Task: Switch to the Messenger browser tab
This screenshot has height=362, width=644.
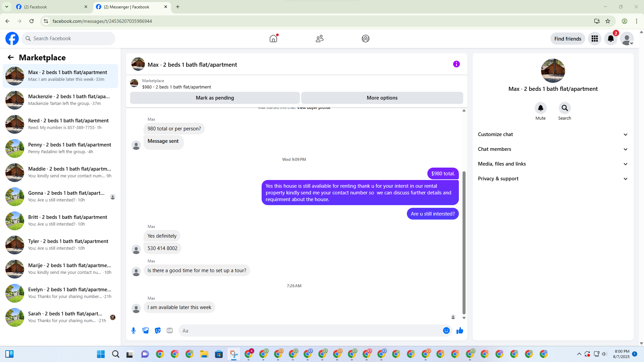Action: point(132,7)
